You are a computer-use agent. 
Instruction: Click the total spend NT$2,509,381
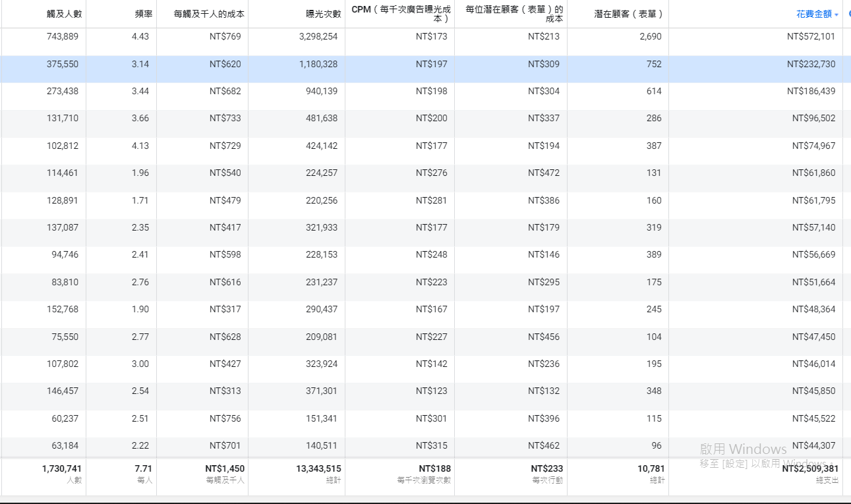pyautogui.click(x=810, y=469)
